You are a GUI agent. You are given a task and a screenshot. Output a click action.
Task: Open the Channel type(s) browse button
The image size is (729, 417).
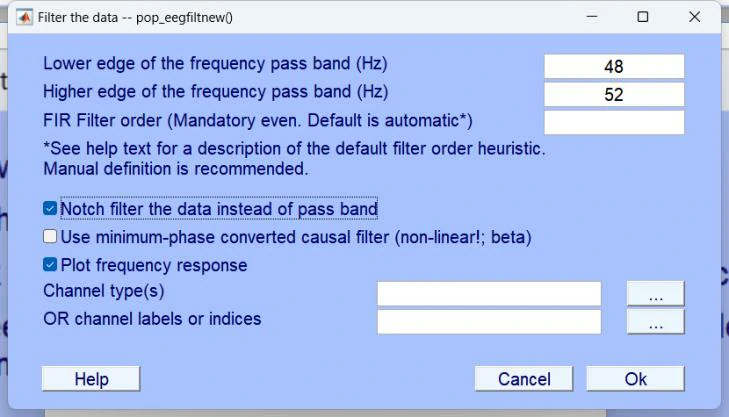coord(655,293)
